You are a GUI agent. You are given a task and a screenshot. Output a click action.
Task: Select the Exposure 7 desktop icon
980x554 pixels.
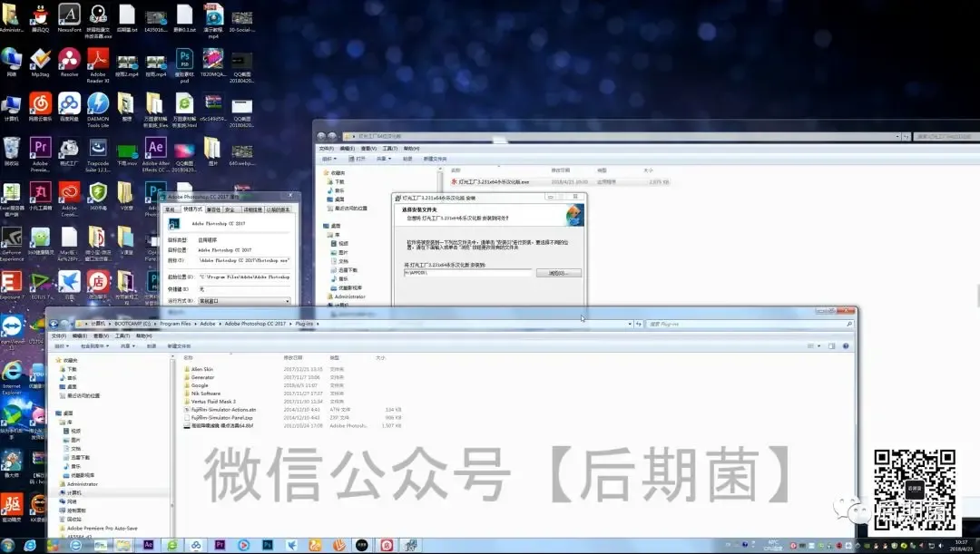point(11,286)
